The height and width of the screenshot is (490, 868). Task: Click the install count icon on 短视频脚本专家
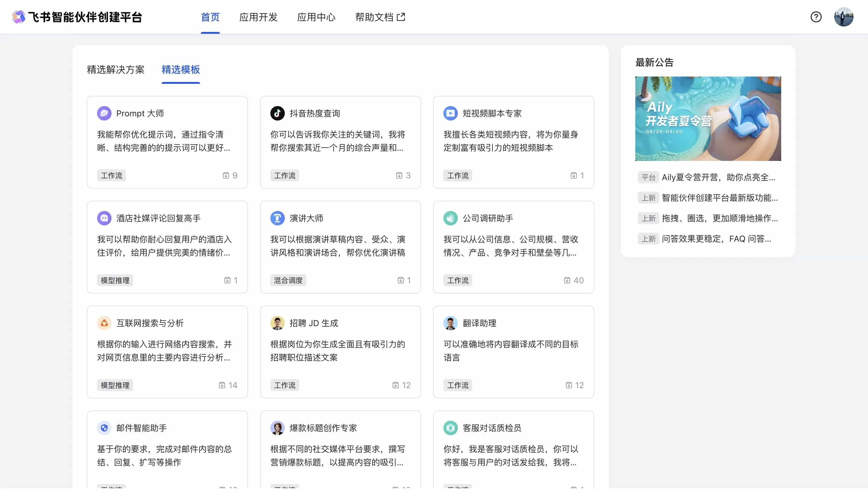pos(574,176)
